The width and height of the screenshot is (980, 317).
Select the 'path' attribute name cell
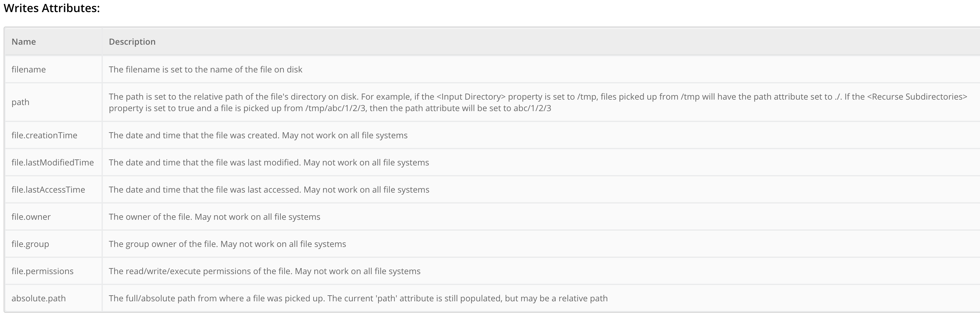21,102
